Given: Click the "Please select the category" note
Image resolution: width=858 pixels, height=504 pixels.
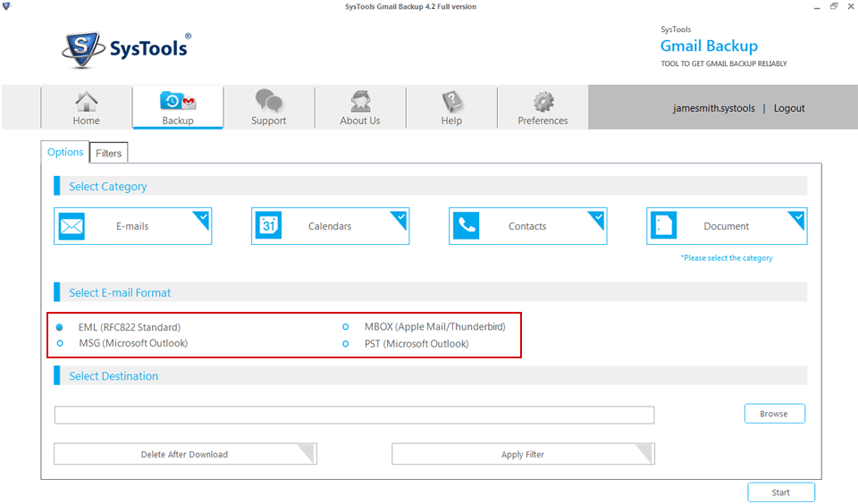Looking at the screenshot, I should [727, 257].
